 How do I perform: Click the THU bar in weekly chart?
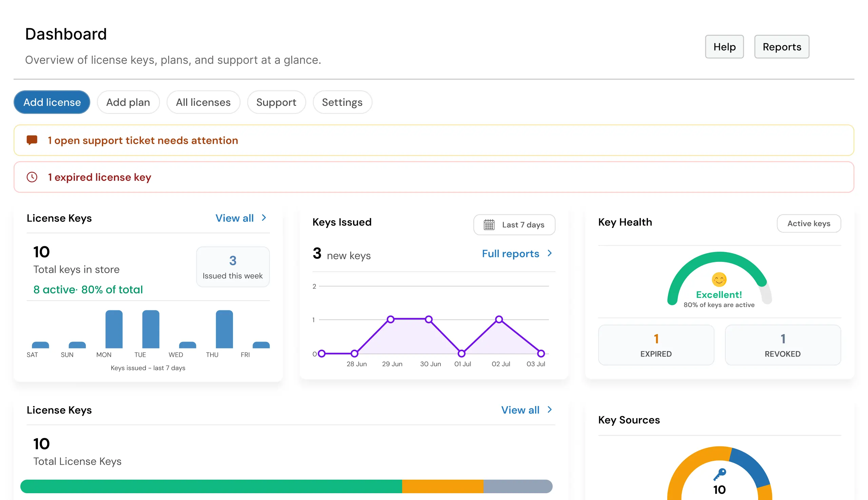click(x=224, y=329)
